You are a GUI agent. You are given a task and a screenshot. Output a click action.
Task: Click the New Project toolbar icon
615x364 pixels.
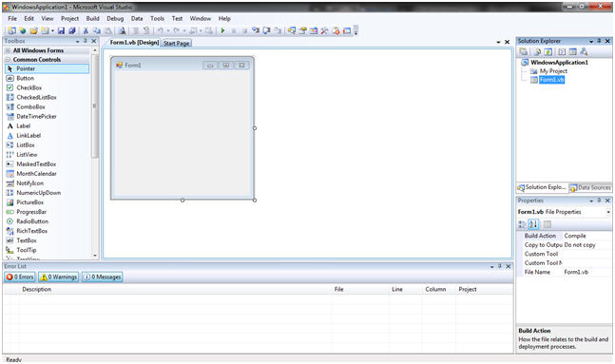11,30
